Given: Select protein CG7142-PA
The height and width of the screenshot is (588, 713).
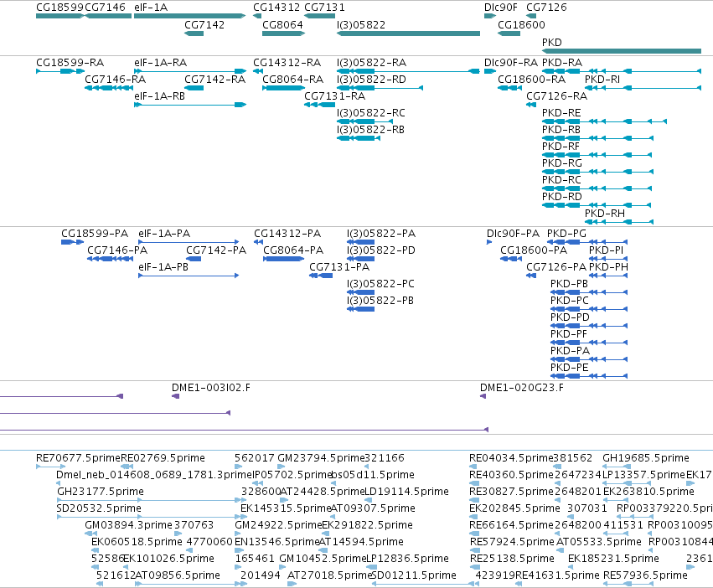Looking at the screenshot, I should [216, 250].
